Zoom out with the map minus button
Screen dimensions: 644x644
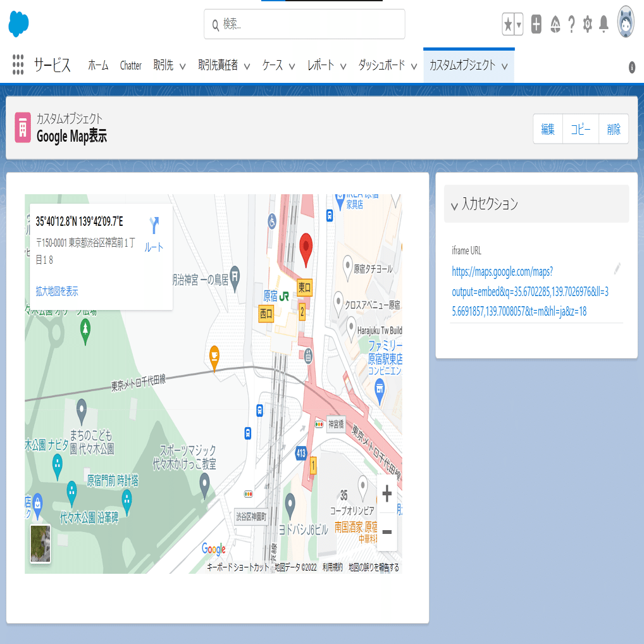(387, 532)
